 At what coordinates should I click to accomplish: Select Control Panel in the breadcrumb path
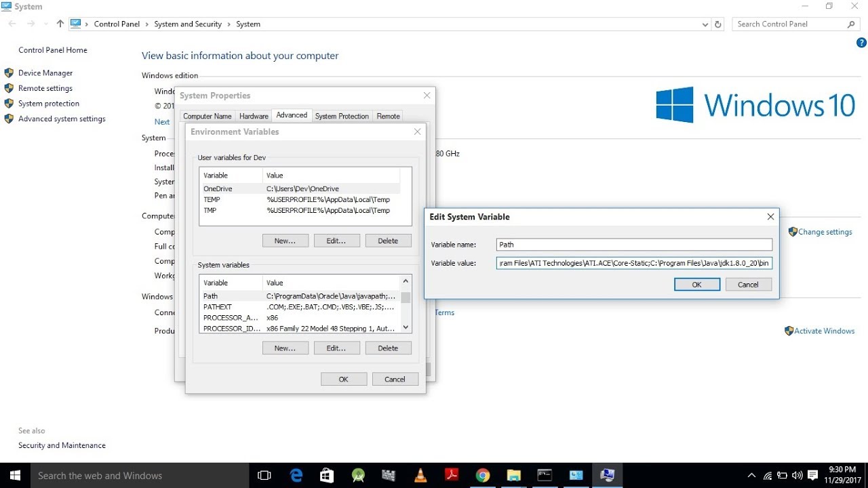pos(117,24)
